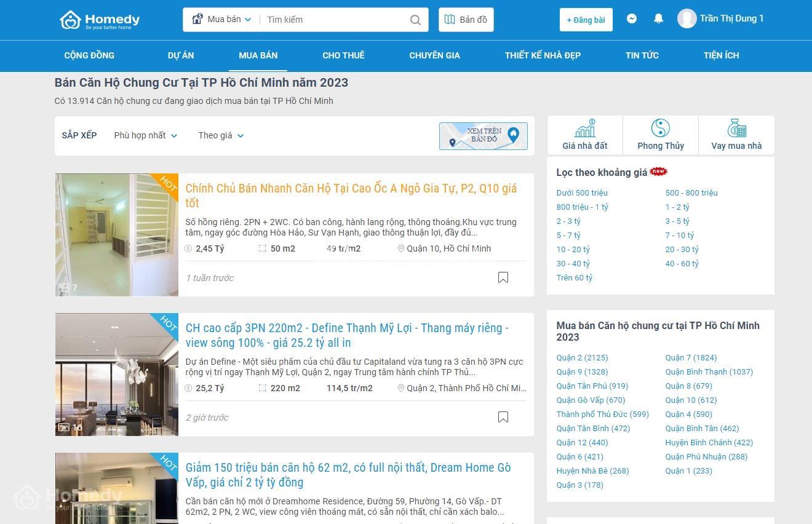Open the notifications bell

point(658,18)
